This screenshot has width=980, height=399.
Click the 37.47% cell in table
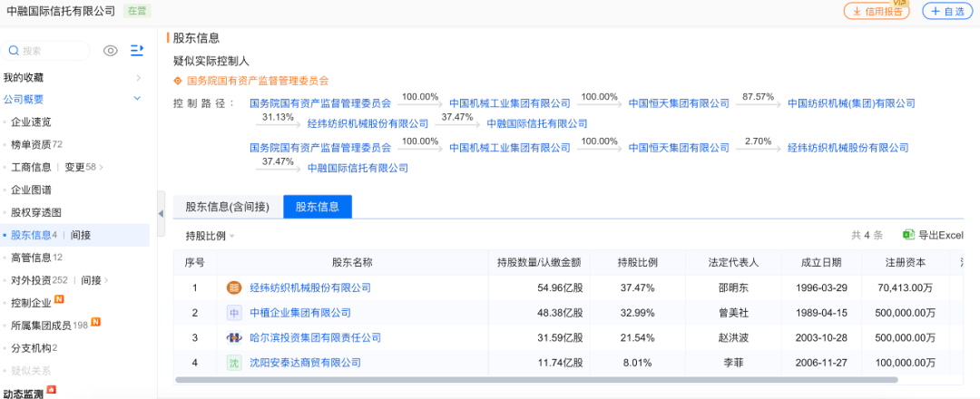[637, 287]
